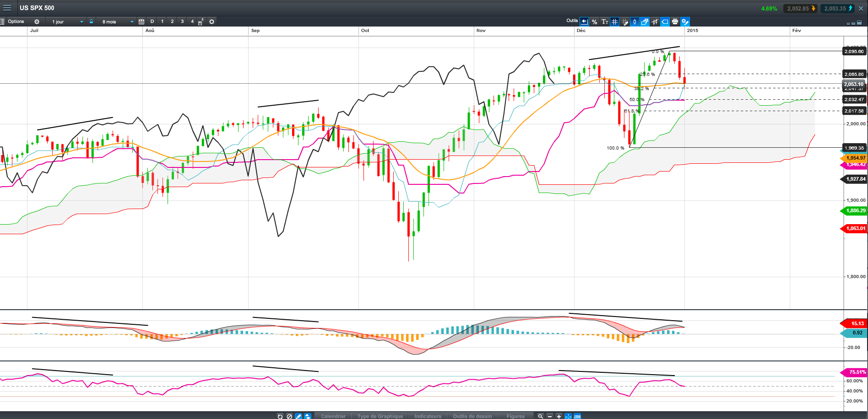This screenshot has width=868, height=419.
Task: Open the calendar date picker icon
Action: click(x=141, y=21)
